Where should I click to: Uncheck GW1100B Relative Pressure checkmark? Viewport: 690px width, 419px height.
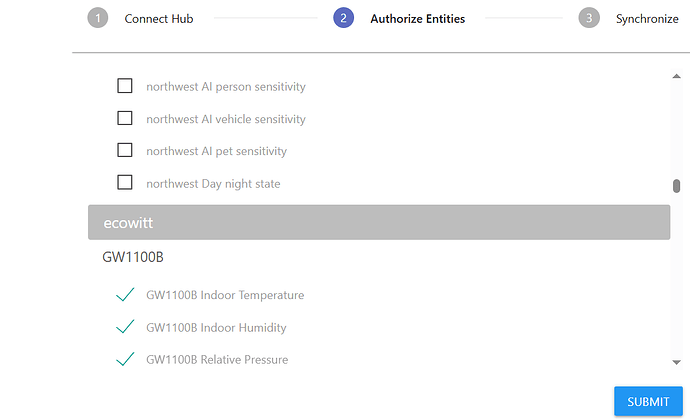pyautogui.click(x=125, y=359)
